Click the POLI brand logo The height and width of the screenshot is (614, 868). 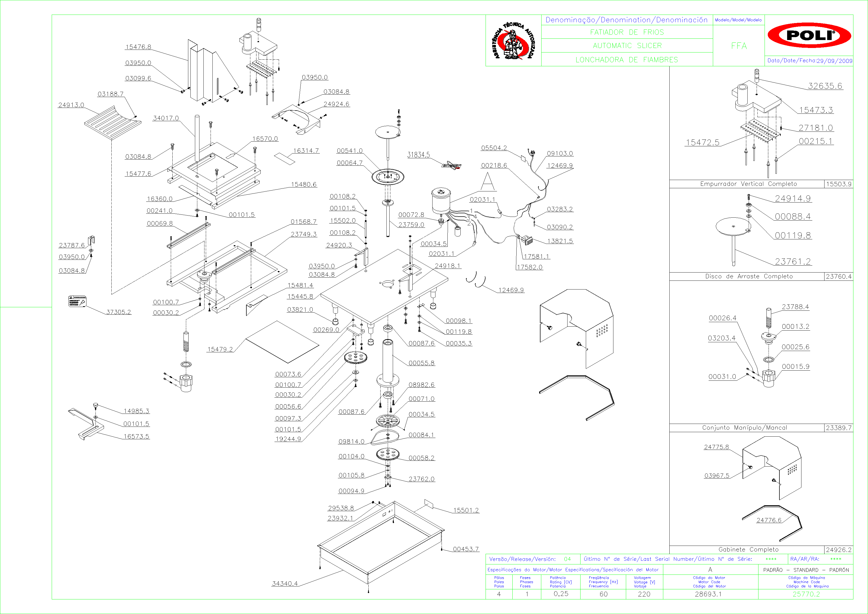click(x=809, y=35)
